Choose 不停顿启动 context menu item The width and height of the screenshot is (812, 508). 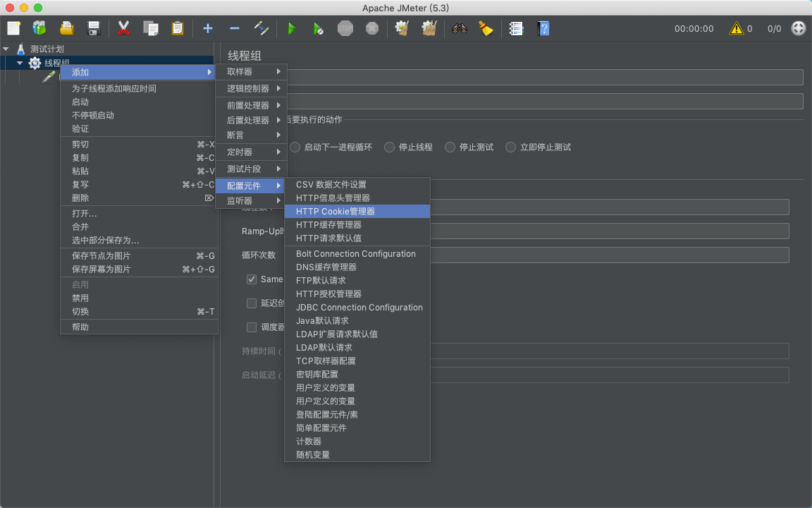click(x=139, y=116)
